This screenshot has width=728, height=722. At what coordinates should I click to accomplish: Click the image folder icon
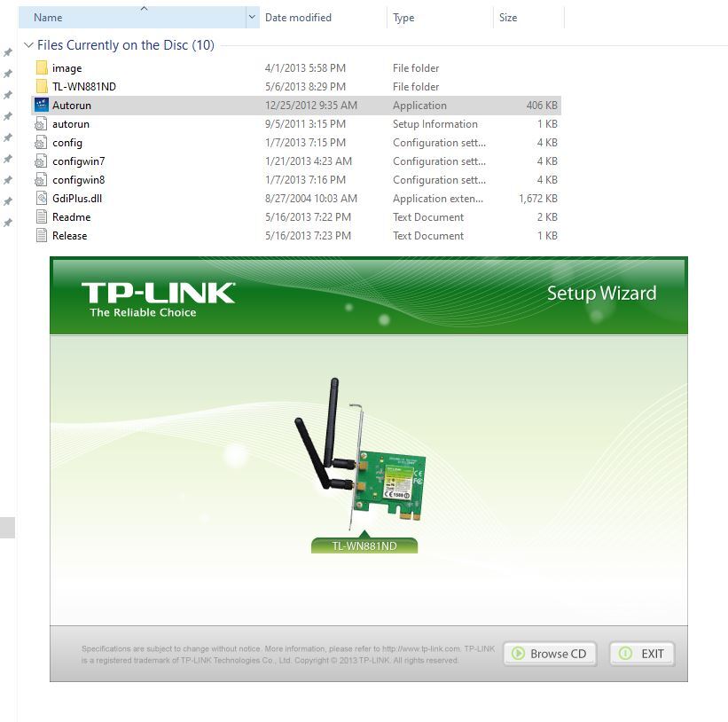tap(42, 67)
